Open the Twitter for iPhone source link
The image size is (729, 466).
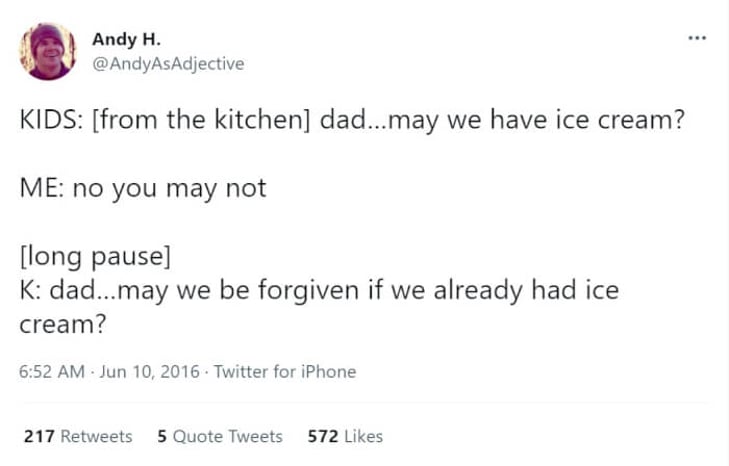point(285,372)
